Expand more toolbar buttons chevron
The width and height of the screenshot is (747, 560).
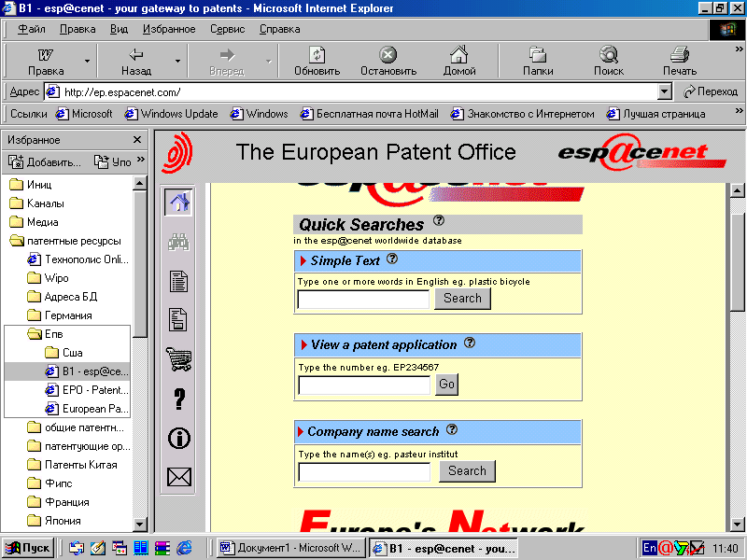(x=739, y=49)
